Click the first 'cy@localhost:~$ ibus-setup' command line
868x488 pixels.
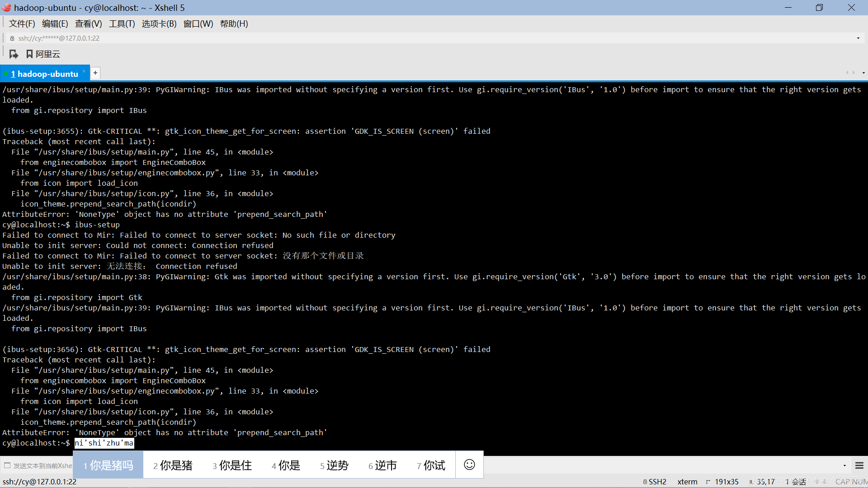click(x=61, y=225)
